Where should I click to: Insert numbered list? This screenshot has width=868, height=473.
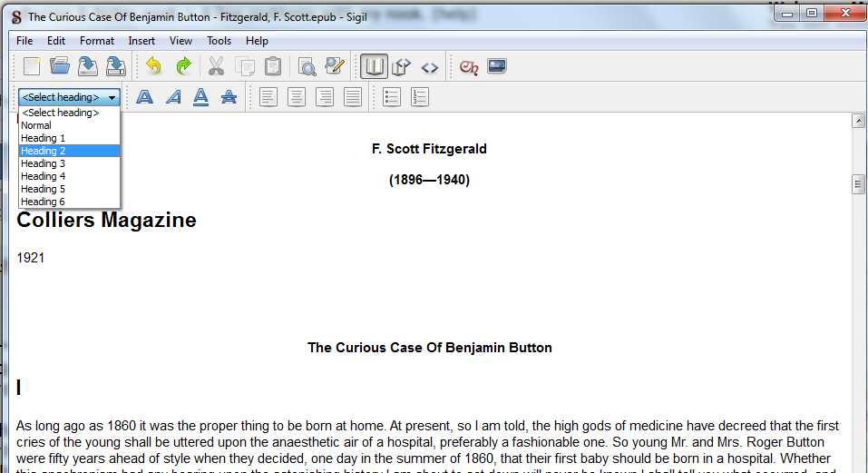[420, 97]
